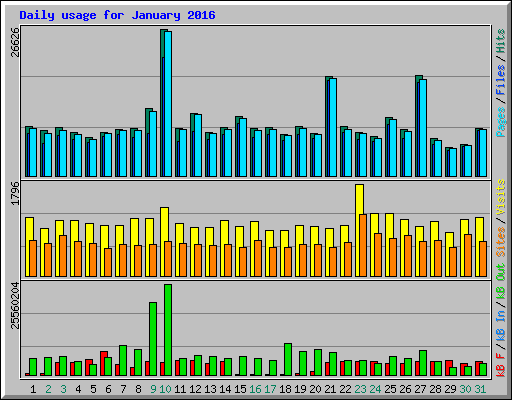
Task: Click the 'Visits' legend label
Action: 501,197
